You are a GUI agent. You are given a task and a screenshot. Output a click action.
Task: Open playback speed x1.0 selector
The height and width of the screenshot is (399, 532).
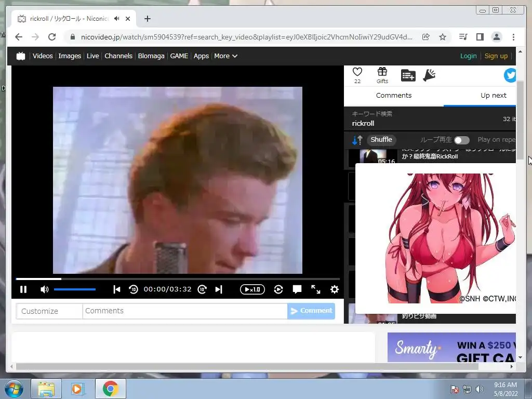click(x=252, y=289)
